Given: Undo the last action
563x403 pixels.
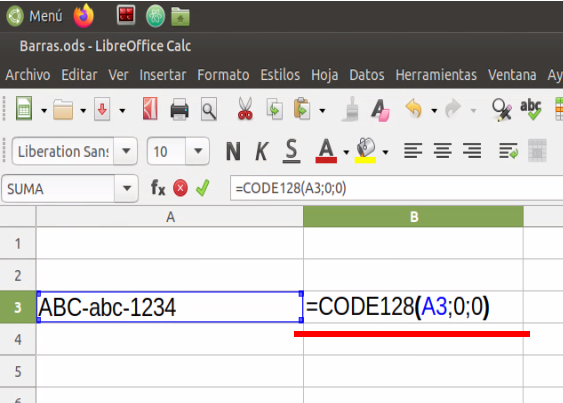Looking at the screenshot, I should (x=414, y=108).
